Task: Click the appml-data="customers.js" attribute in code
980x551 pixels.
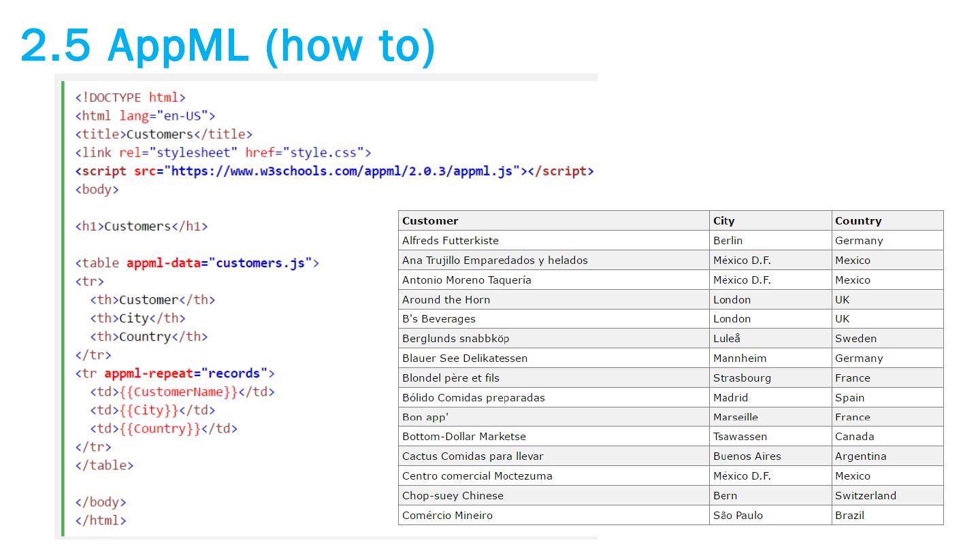Action: (x=219, y=263)
